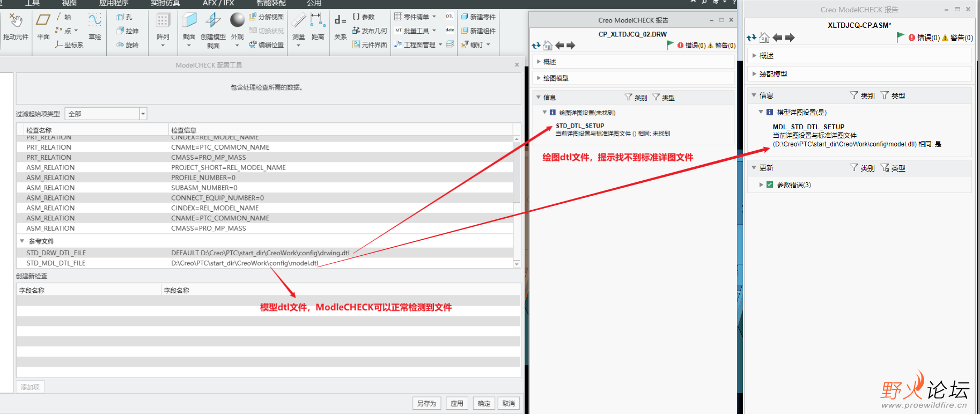Click the 确定 OK button

pos(484,403)
